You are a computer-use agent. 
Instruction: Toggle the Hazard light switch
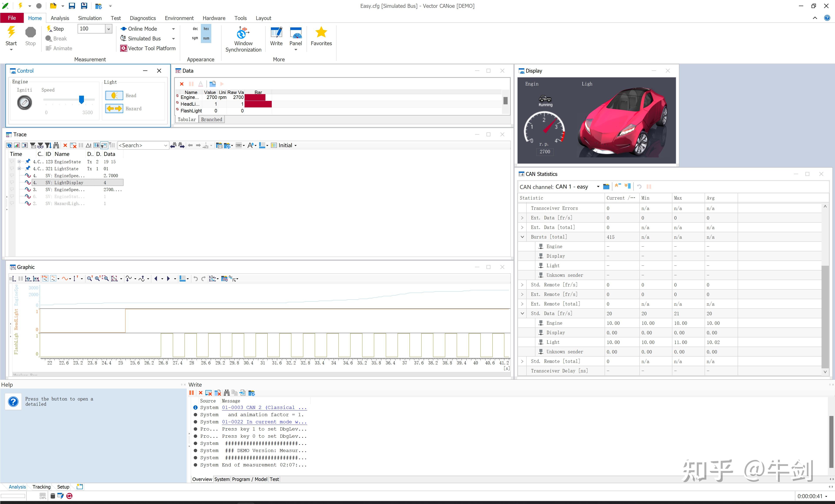tap(114, 109)
